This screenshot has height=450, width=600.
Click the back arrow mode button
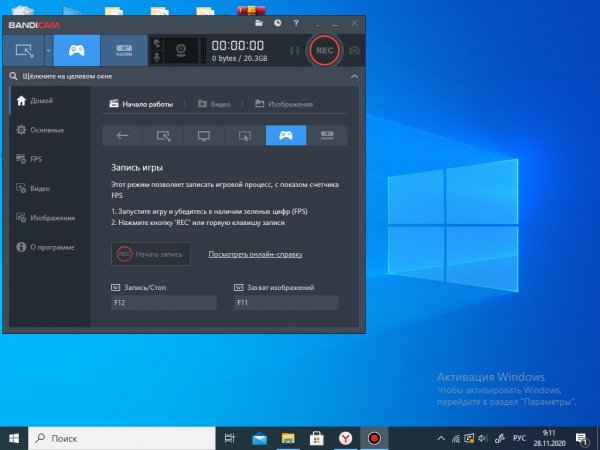coord(122,135)
